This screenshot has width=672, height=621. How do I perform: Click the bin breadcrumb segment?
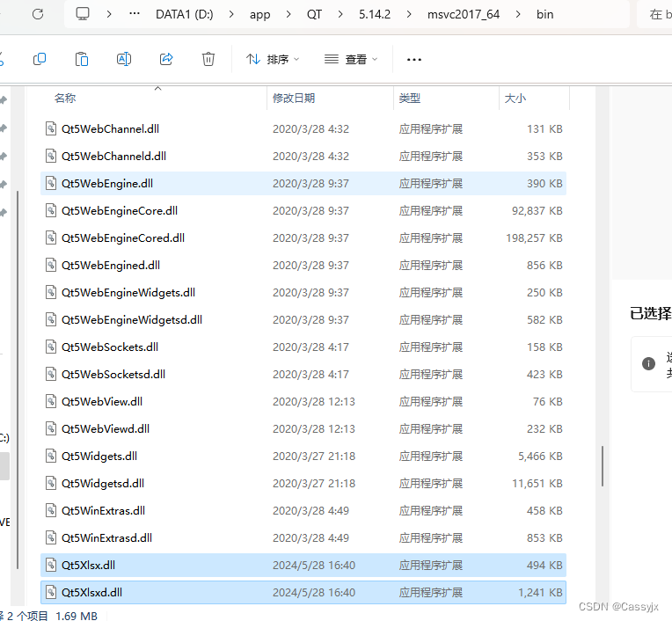[544, 14]
